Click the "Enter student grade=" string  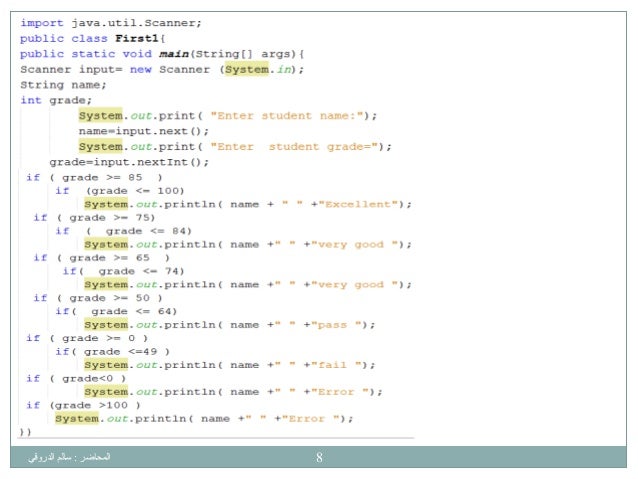click(295, 147)
